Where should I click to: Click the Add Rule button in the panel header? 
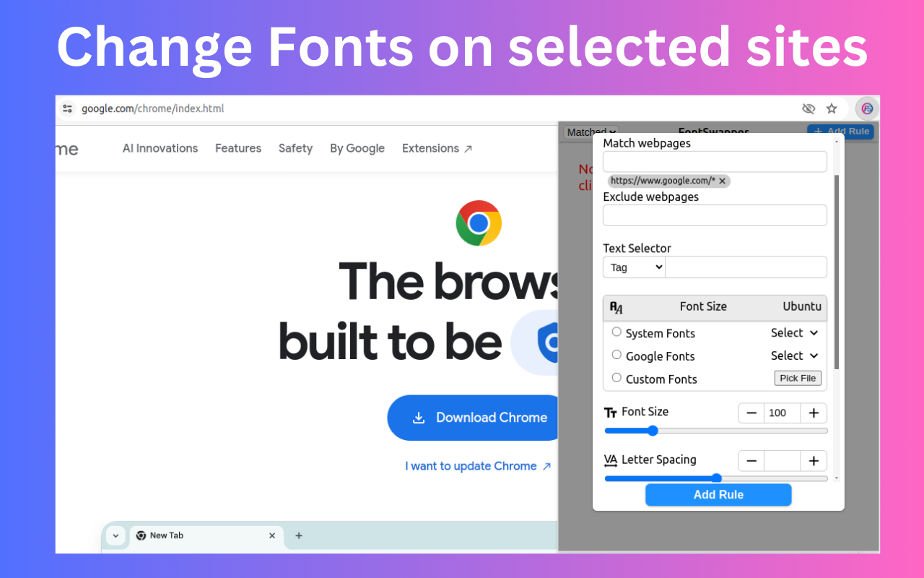[840, 131]
